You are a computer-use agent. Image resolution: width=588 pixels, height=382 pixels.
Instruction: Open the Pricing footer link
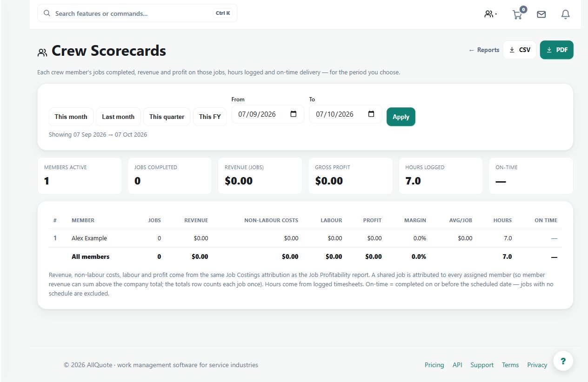coord(434,365)
